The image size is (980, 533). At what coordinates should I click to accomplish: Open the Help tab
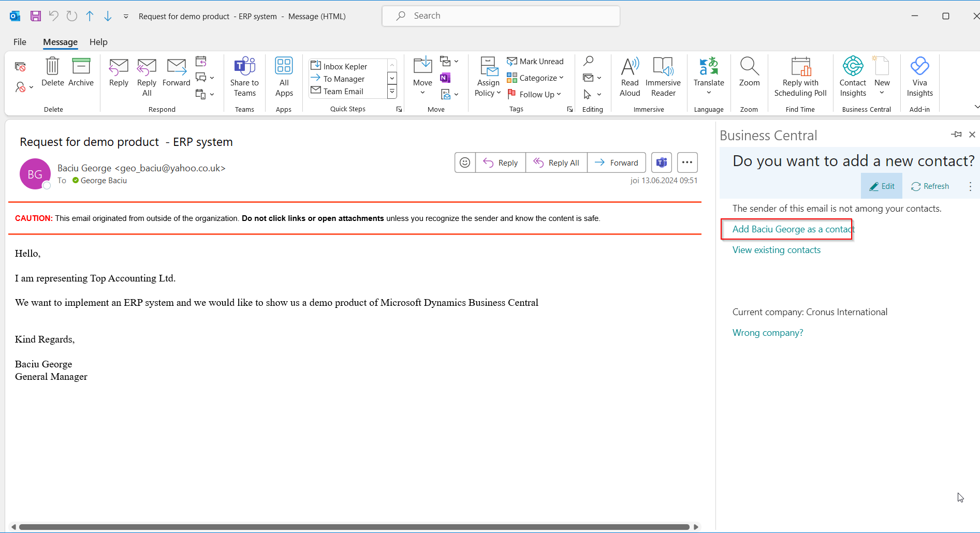[x=98, y=42]
